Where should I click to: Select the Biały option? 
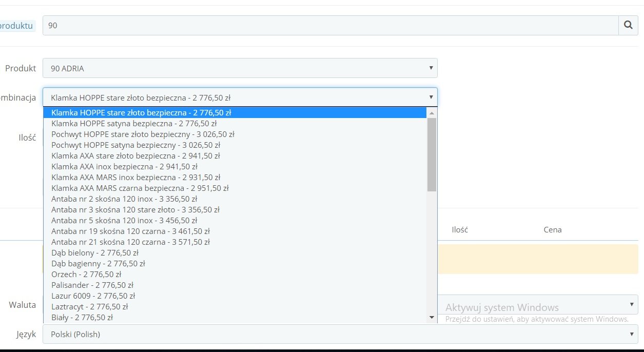coord(235,317)
